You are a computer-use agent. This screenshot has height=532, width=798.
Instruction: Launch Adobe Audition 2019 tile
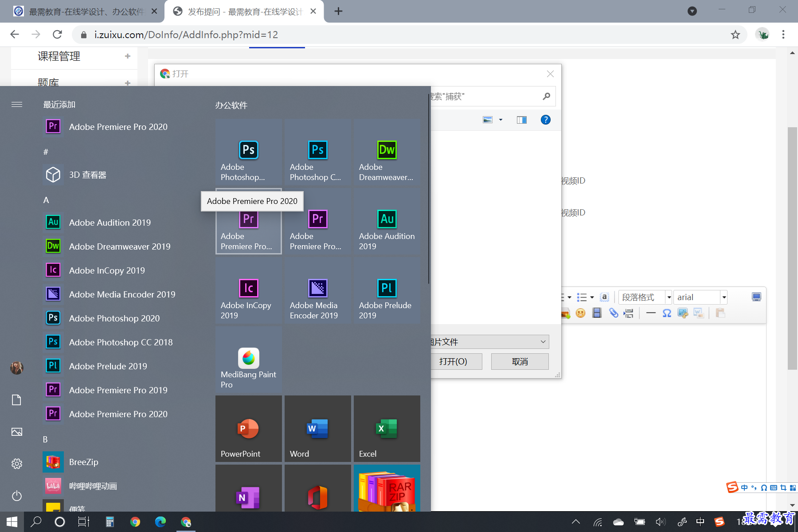pos(387,221)
